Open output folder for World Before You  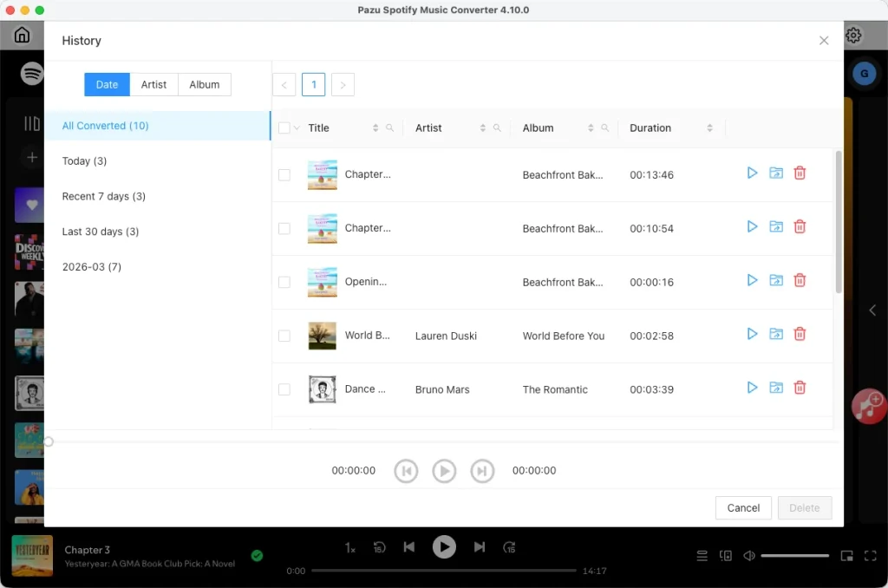pyautogui.click(x=776, y=334)
